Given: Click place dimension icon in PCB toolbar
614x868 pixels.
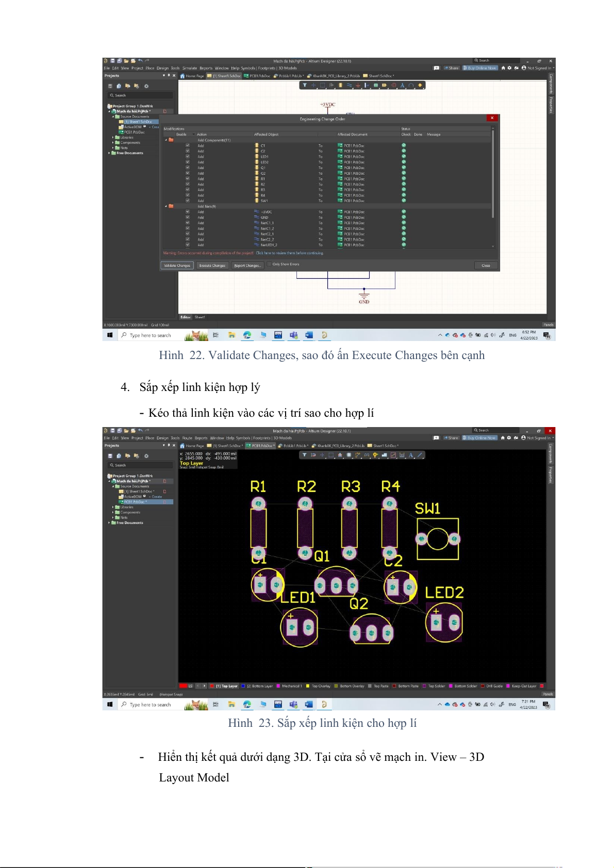Looking at the screenshot, I should (x=402, y=455).
